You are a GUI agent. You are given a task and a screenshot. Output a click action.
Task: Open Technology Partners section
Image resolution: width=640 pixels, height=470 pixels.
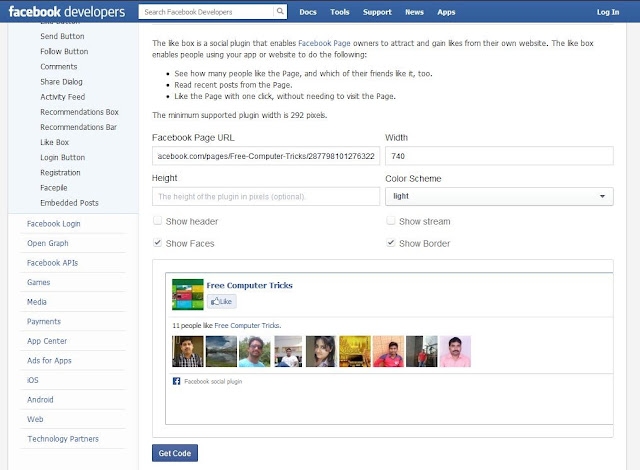pyautogui.click(x=63, y=439)
